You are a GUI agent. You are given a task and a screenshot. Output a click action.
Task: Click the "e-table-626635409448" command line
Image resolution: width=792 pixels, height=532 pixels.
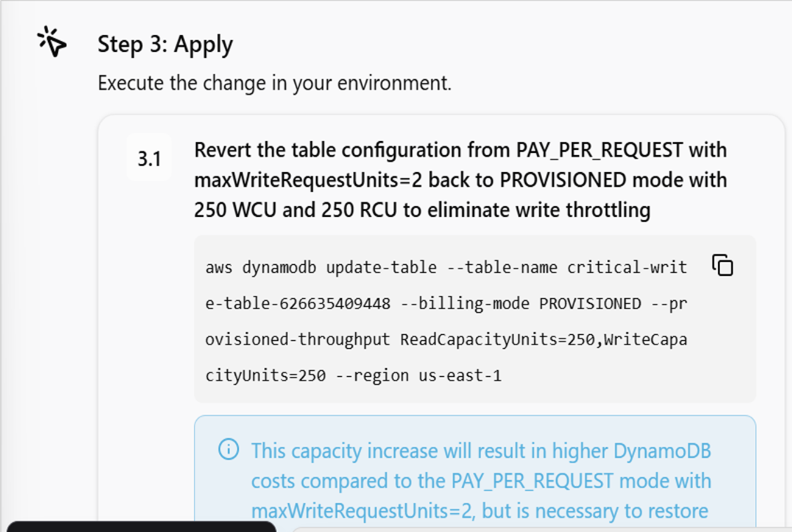tap(446, 303)
